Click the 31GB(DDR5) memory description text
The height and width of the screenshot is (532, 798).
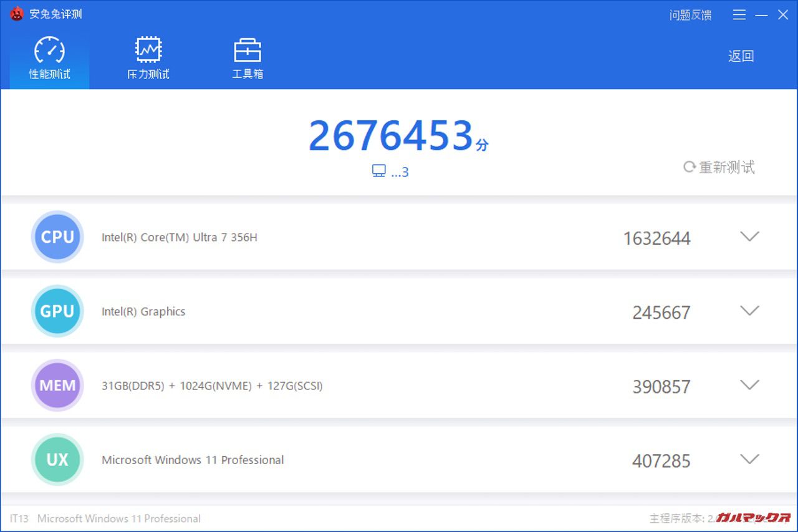click(x=212, y=386)
